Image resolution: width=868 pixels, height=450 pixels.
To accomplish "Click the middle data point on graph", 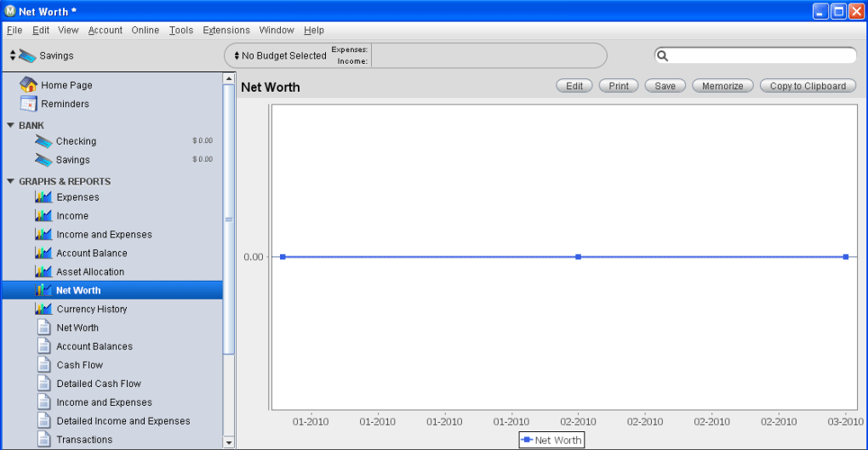I will point(578,257).
